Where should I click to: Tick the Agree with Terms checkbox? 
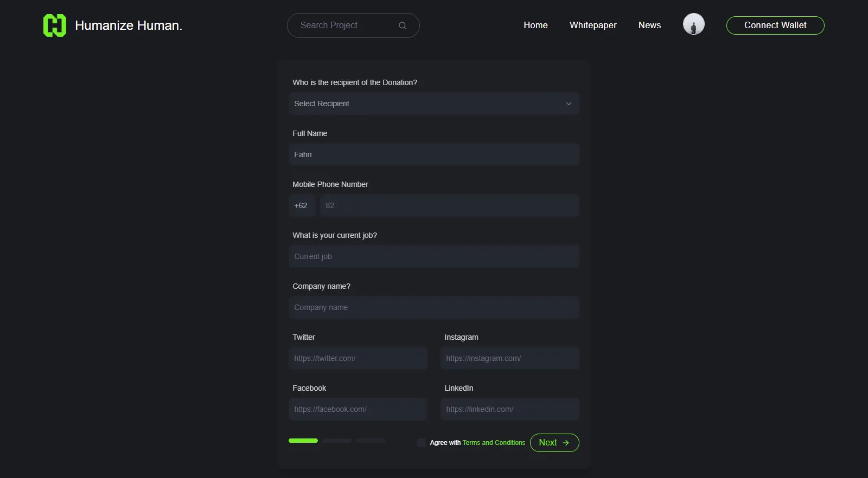pyautogui.click(x=422, y=443)
